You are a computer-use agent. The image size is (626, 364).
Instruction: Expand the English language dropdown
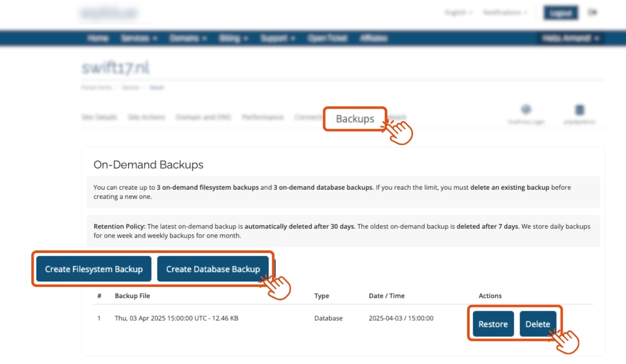[458, 13]
